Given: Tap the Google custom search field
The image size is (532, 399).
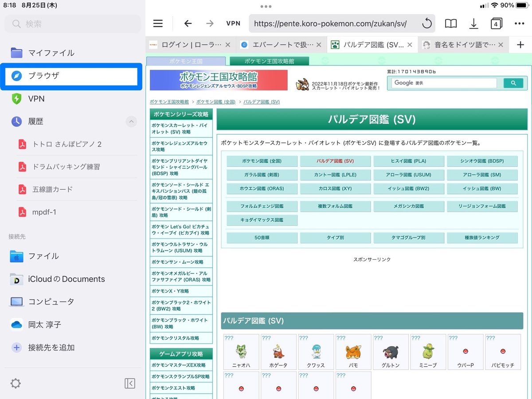Looking at the screenshot, I should pos(444,83).
